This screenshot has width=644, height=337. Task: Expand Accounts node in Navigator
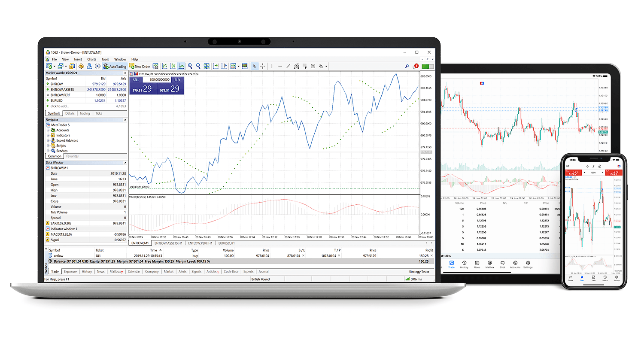click(x=48, y=130)
